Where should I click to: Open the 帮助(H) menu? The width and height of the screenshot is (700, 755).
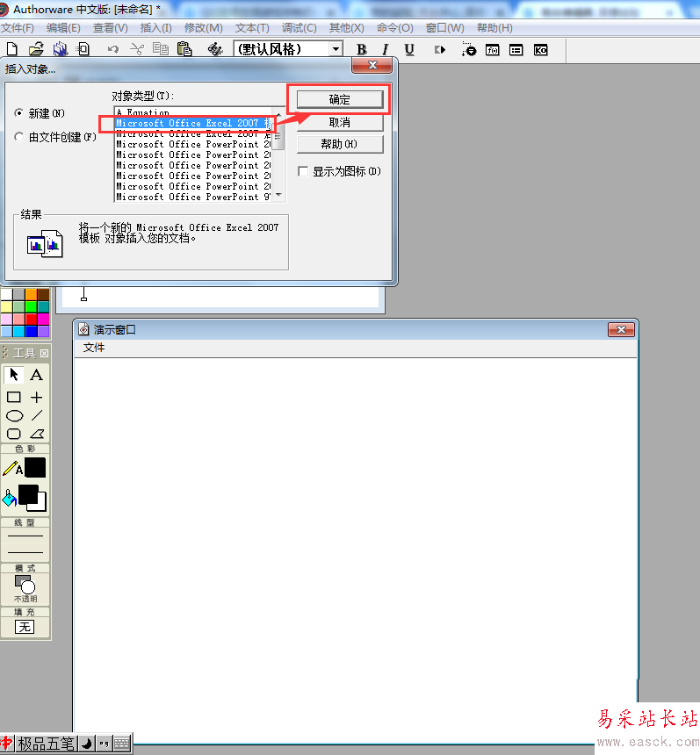pos(494,28)
